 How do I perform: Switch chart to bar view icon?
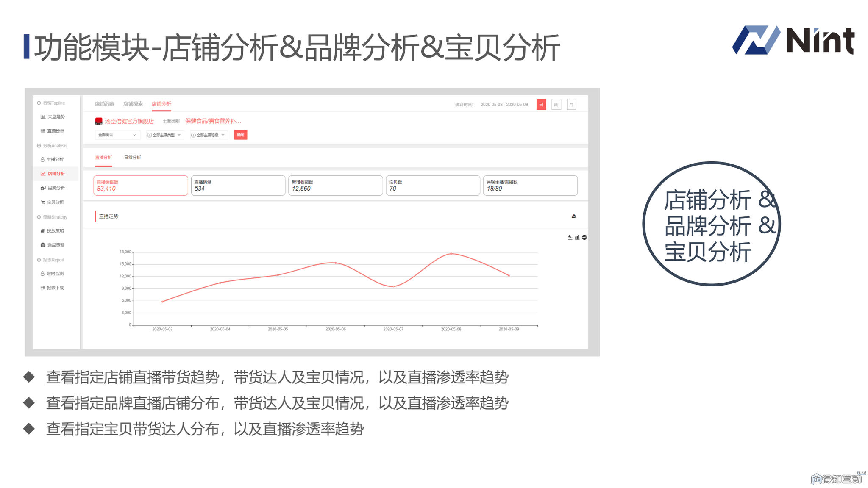(577, 238)
